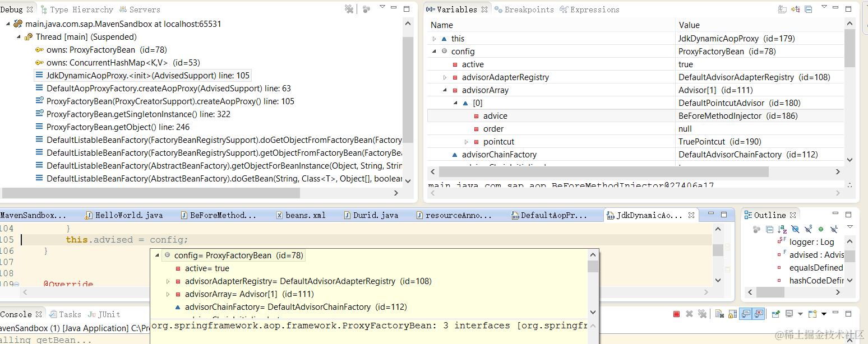Remove all terminated launches in Debug view

tap(349, 9)
